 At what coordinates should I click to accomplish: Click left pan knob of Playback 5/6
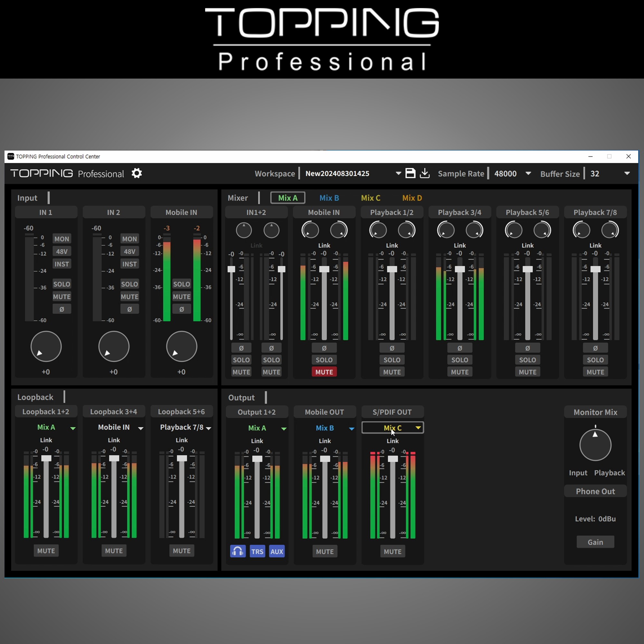point(513,230)
